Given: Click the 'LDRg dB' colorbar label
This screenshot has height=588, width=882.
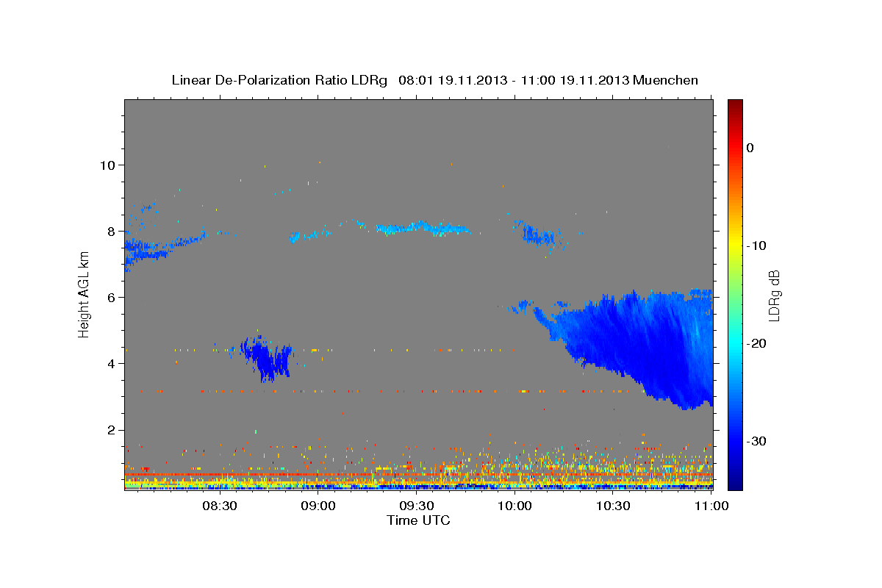Looking at the screenshot, I should click(x=774, y=295).
